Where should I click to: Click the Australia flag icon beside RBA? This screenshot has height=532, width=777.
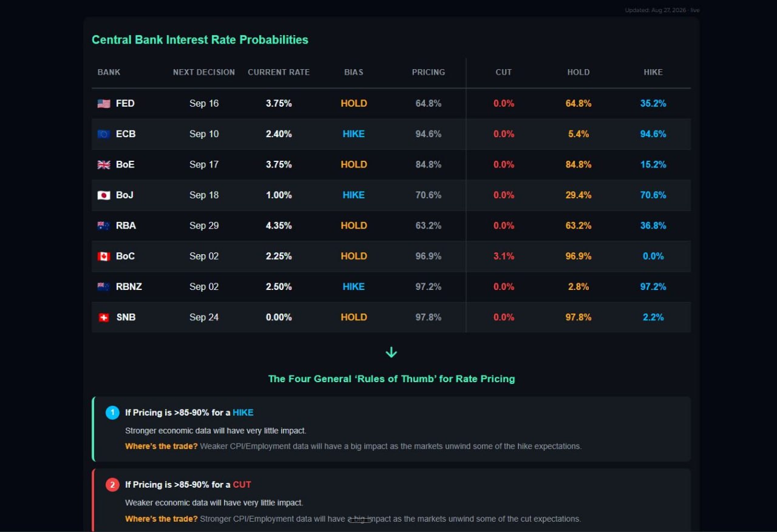(x=104, y=226)
